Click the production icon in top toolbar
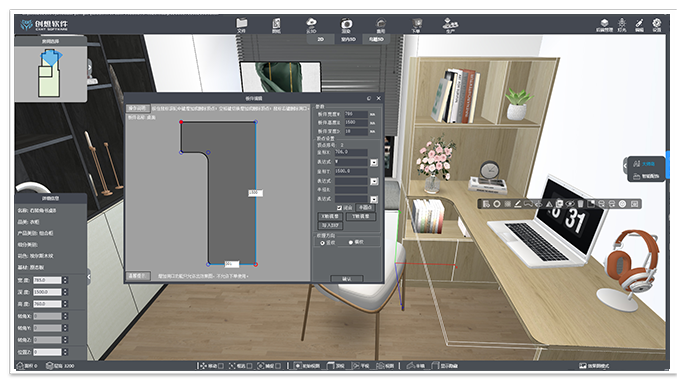677x379 pixels. (450, 25)
